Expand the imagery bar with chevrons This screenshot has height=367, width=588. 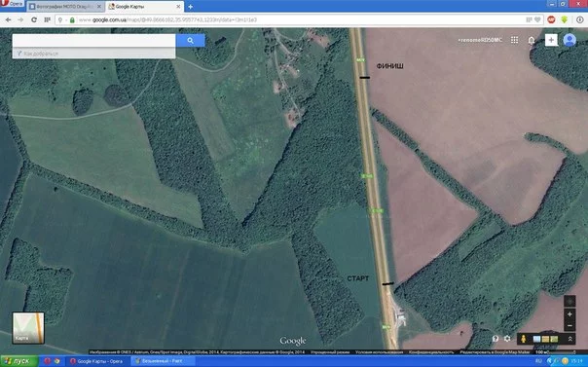pos(570,339)
